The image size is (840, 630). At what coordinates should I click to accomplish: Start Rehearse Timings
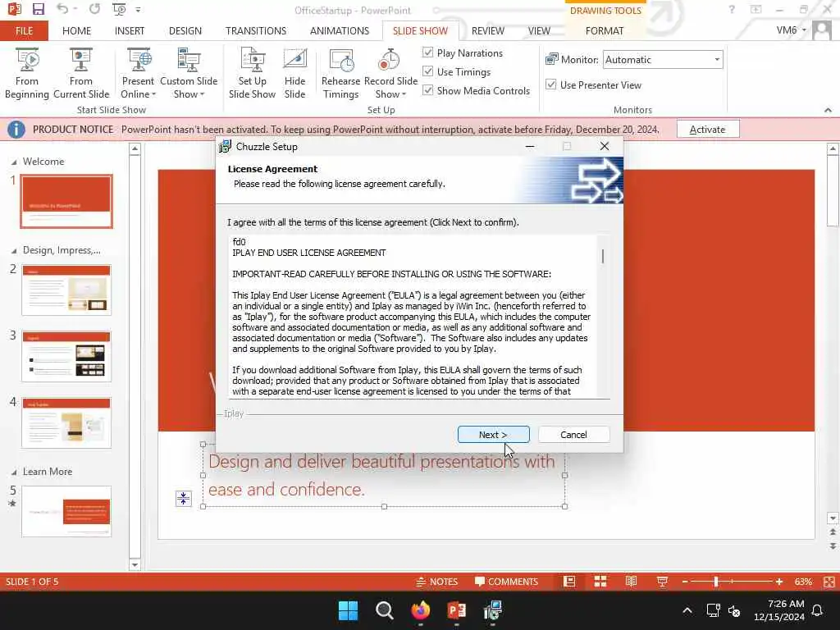pos(340,73)
